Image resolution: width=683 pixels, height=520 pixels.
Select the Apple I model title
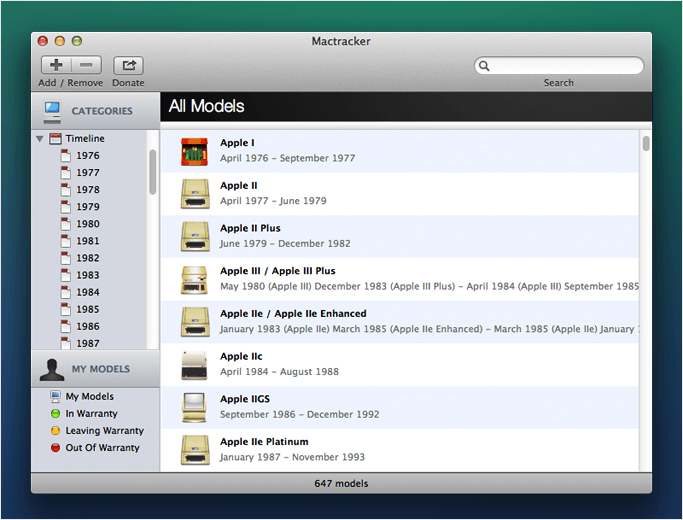click(237, 142)
